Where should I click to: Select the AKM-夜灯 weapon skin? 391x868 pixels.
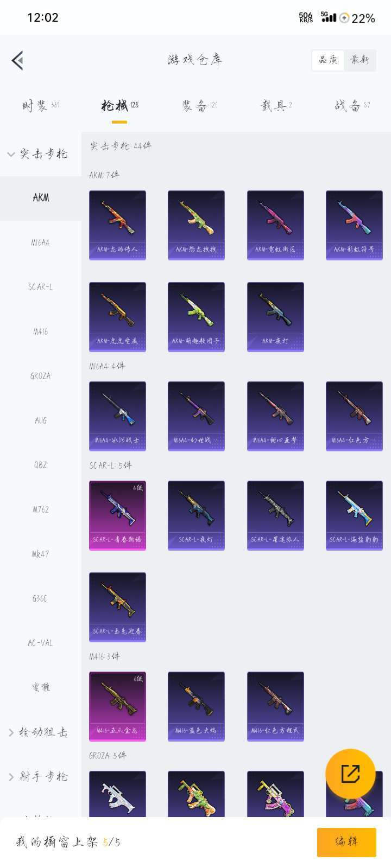pyautogui.click(x=275, y=317)
